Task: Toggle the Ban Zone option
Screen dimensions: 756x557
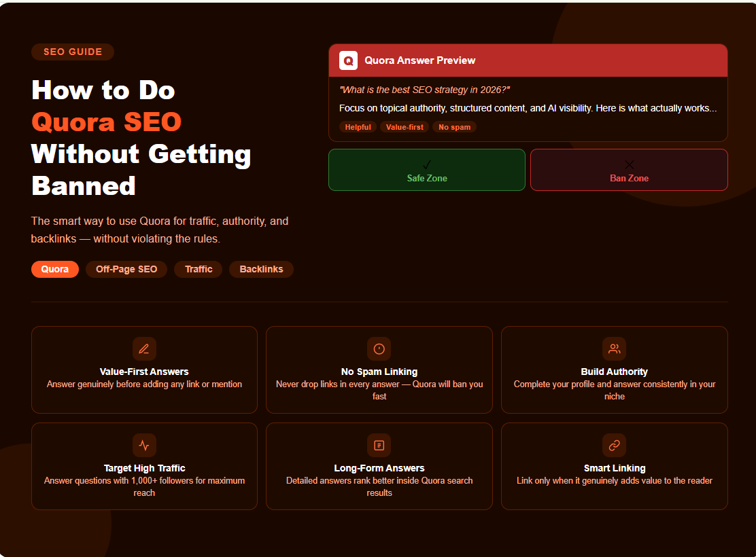Action: point(629,170)
